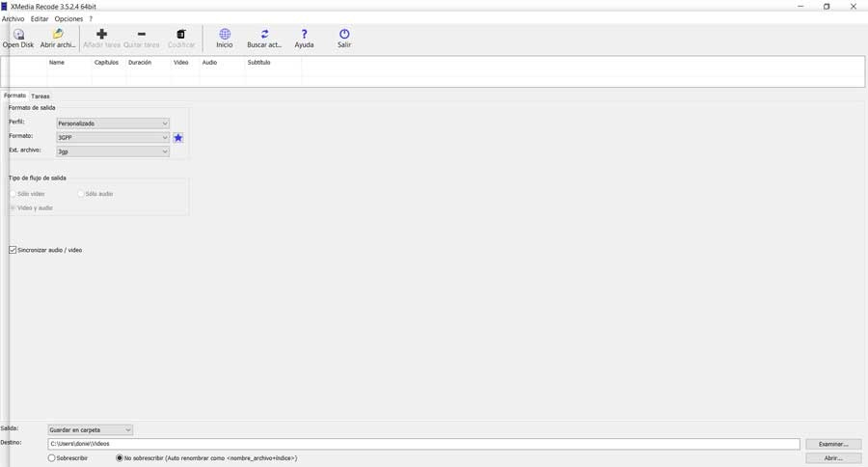
Task: Toggle Sincronizar audio / video checkbox
Action: coord(13,250)
